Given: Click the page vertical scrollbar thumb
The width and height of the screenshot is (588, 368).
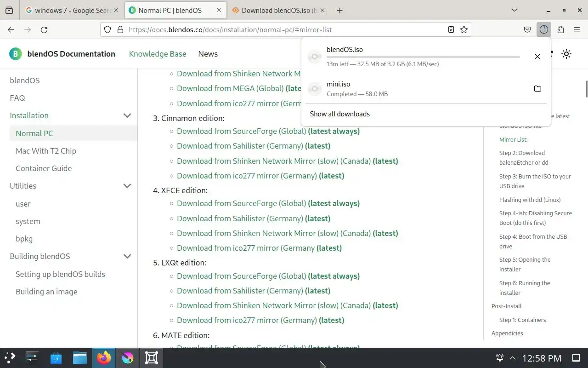Looking at the screenshot, I should [x=587, y=89].
